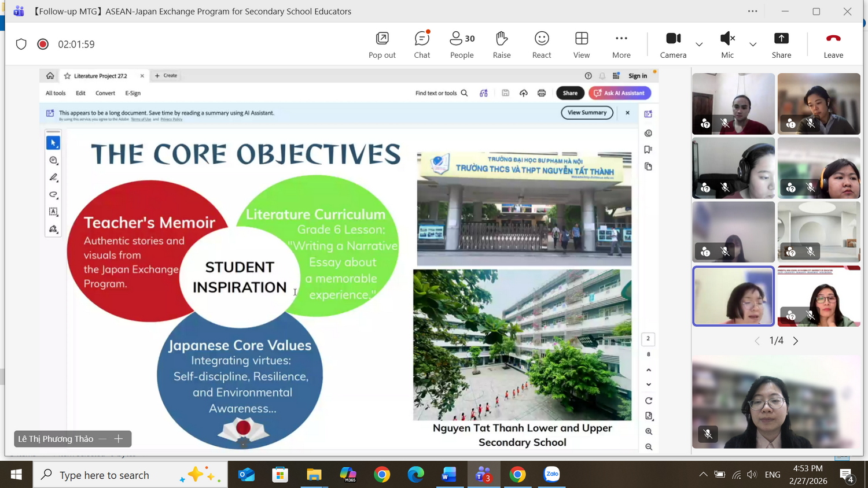Open the bookmarks panel in Acrobat
Image resolution: width=868 pixels, height=488 pixels.
pyautogui.click(x=648, y=149)
